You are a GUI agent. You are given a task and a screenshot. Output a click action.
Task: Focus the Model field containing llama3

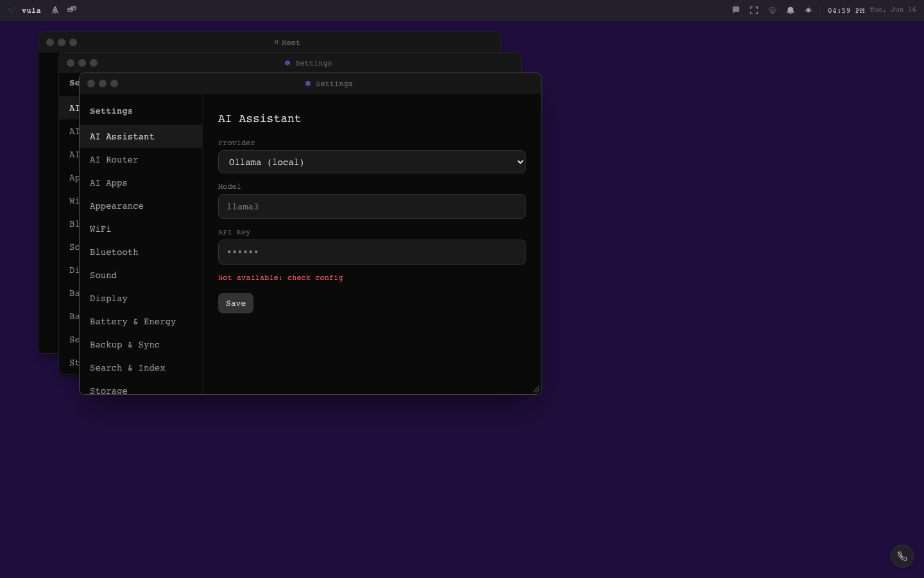(372, 206)
